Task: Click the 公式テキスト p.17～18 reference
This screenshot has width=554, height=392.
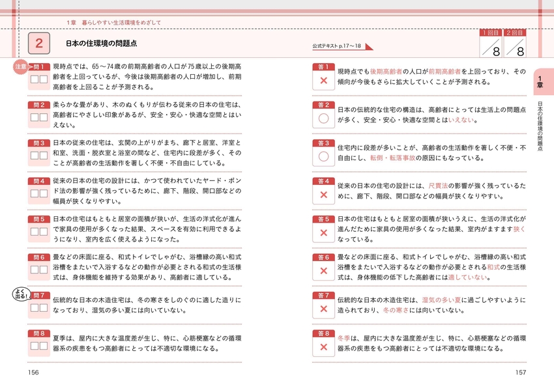Action: coord(337,46)
